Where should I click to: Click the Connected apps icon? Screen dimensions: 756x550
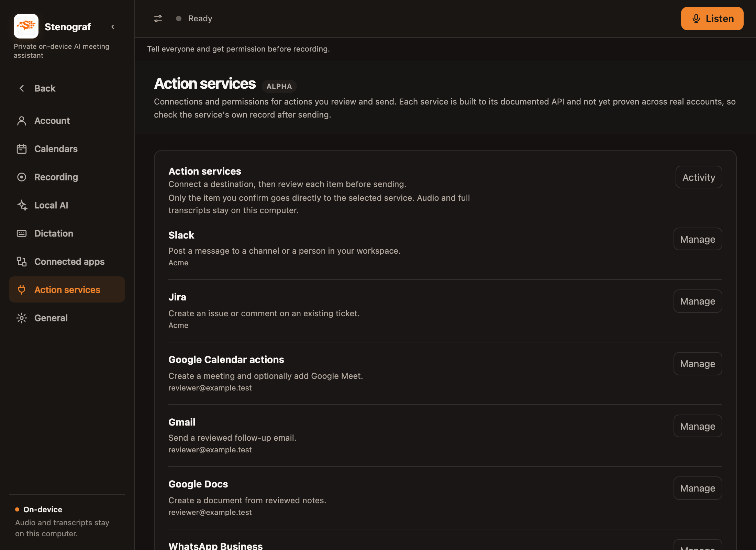click(22, 262)
